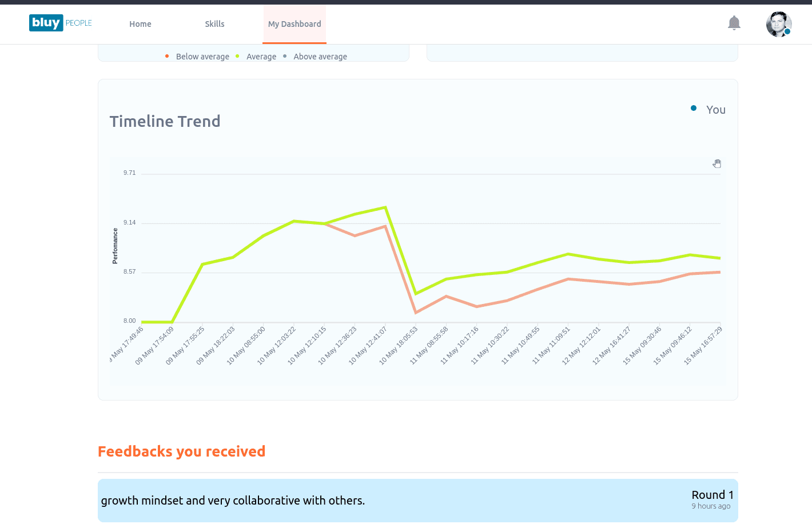Click the '15 May 09:30:46' axis label
Image resolution: width=812 pixels, height=528 pixels.
pyautogui.click(x=642, y=346)
